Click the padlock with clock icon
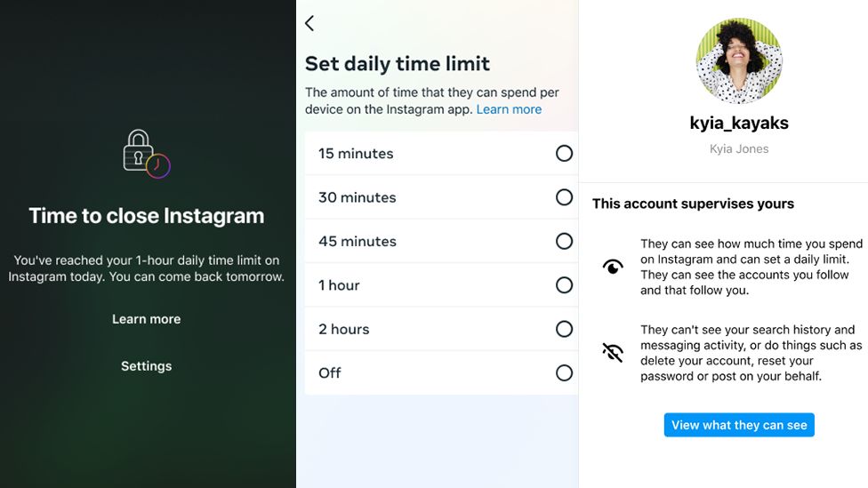 tap(146, 154)
